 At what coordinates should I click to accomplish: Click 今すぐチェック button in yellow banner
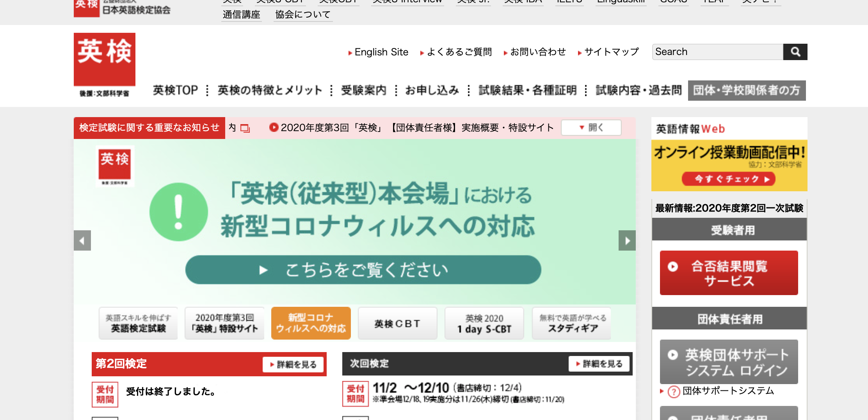click(728, 179)
